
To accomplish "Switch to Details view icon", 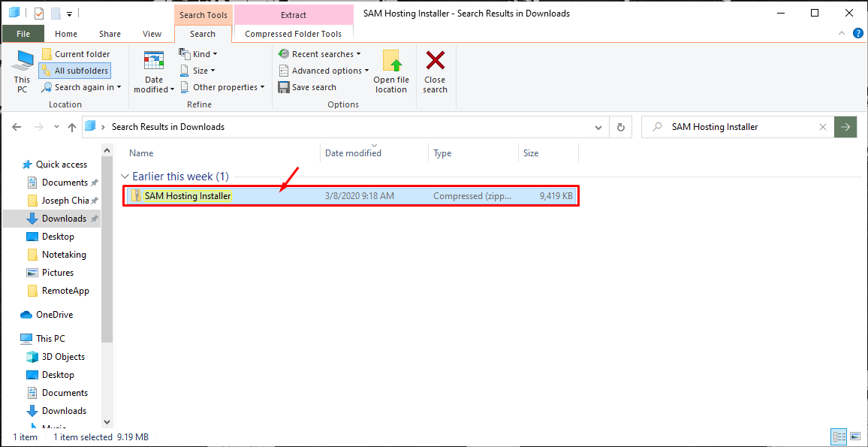I will (x=839, y=436).
